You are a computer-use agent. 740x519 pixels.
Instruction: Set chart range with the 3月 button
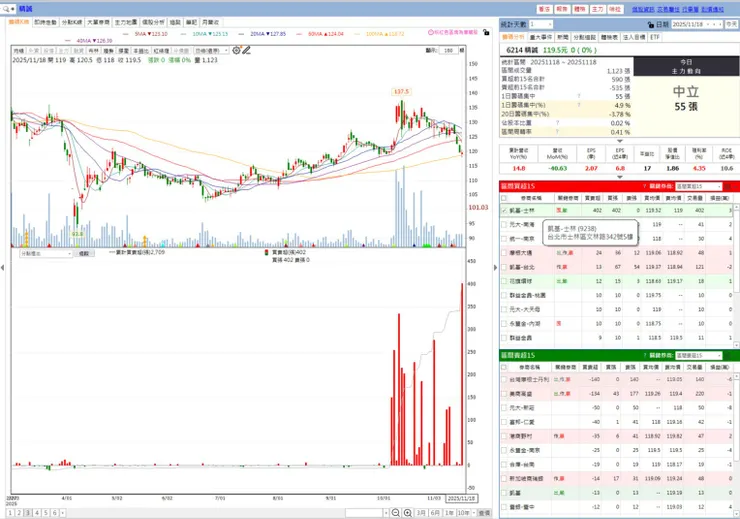(x=421, y=513)
